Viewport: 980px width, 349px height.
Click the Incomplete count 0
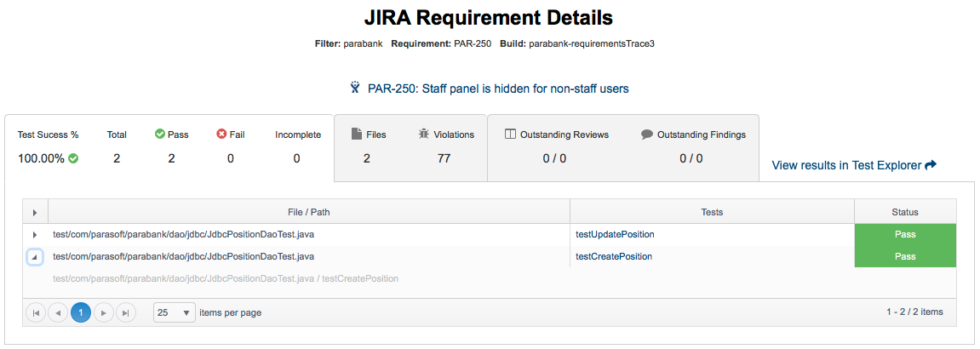[297, 158]
